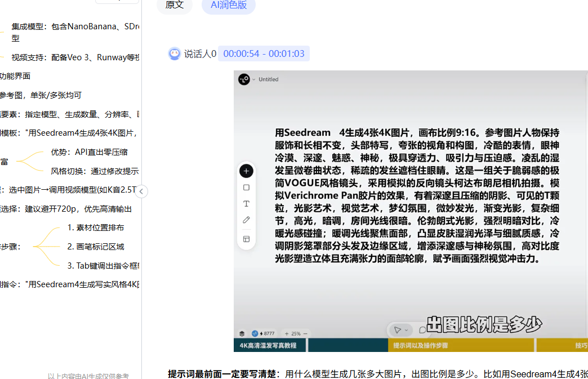The image size is (588, 379).
Task: Jump to timestamp 00:00:54 - 00:01:03
Action: coord(264,54)
